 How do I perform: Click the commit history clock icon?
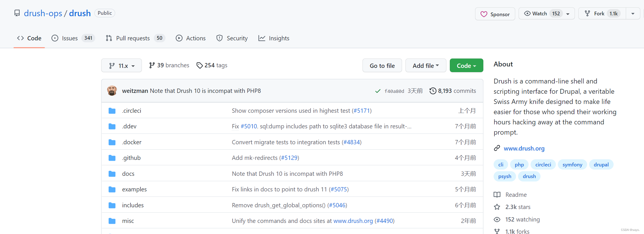pyautogui.click(x=433, y=91)
